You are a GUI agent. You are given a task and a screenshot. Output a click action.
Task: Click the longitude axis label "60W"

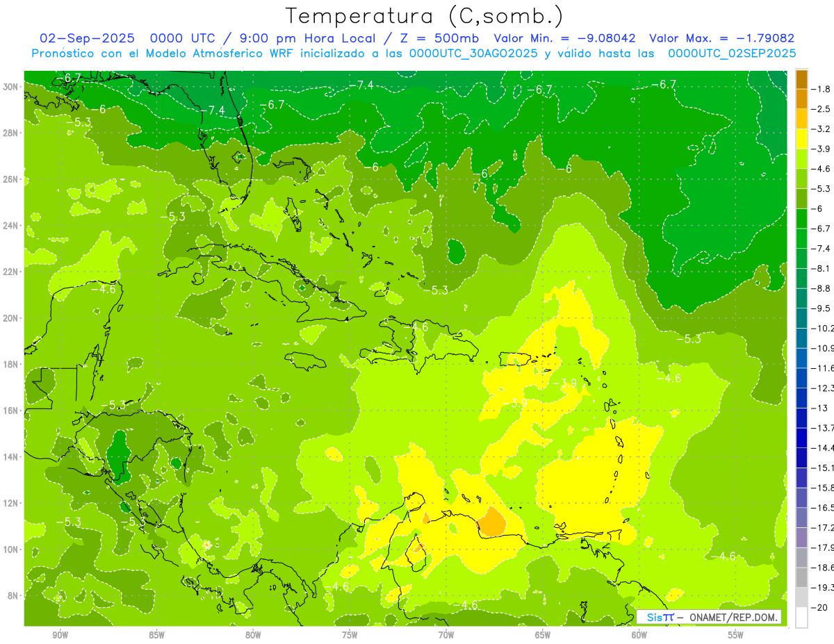pyautogui.click(x=639, y=635)
